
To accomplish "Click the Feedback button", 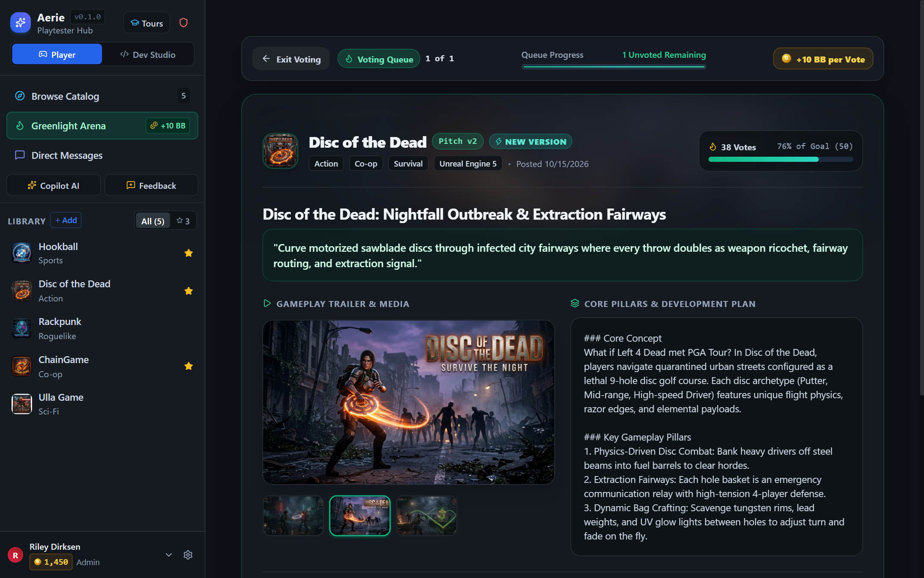I will click(x=151, y=185).
